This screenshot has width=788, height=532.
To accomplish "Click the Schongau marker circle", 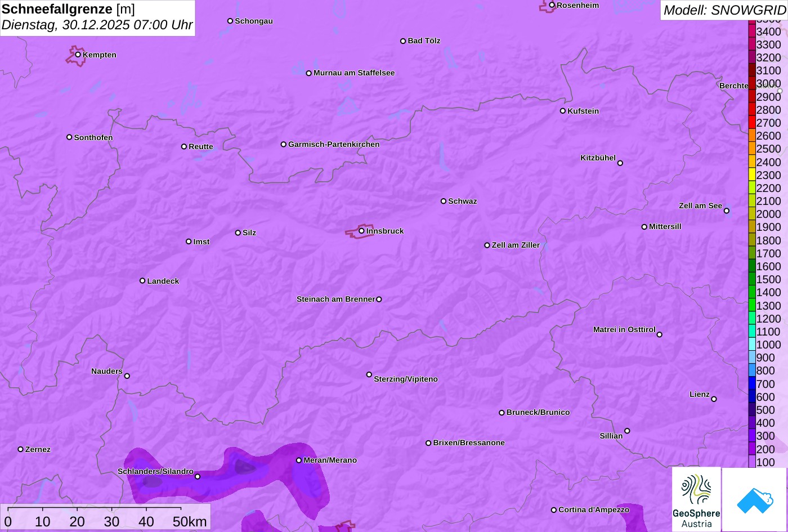I will coord(230,21).
